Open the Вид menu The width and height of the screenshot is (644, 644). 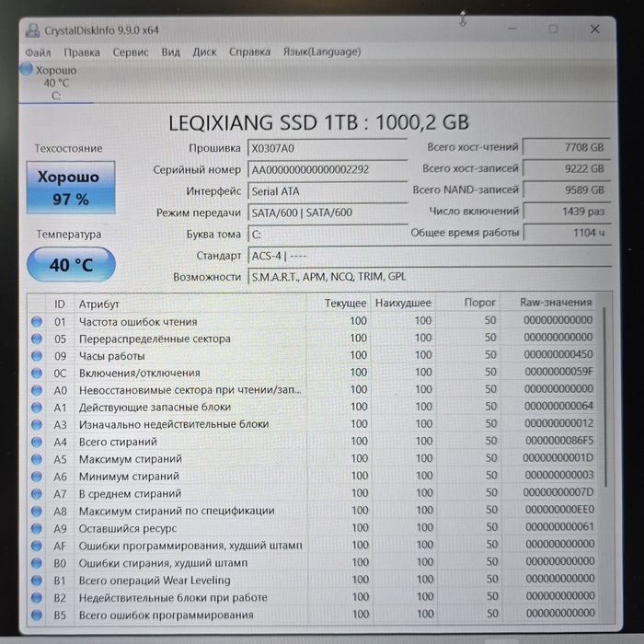click(x=170, y=52)
